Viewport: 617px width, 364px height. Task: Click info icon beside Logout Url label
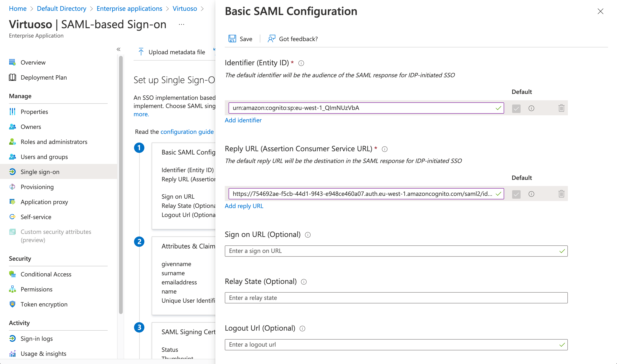point(302,329)
